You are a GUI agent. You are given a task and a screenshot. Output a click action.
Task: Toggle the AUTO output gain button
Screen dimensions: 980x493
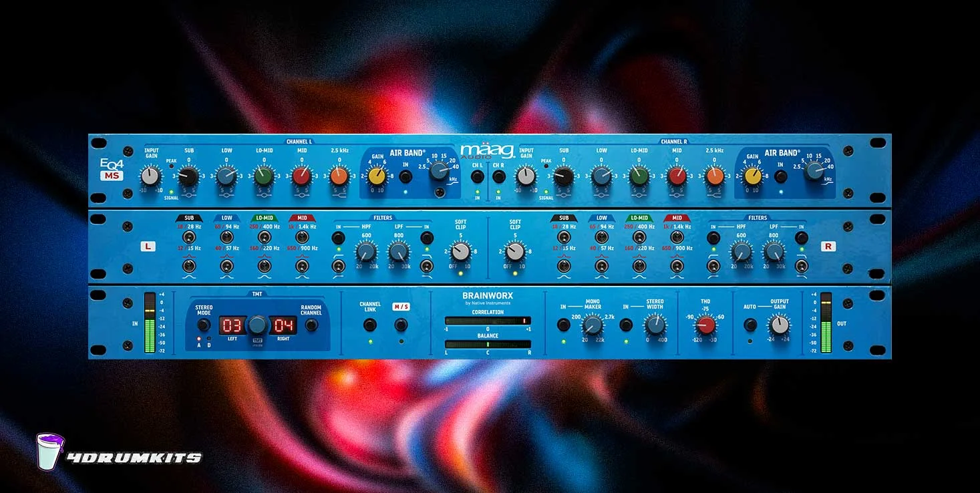pyautogui.click(x=750, y=325)
